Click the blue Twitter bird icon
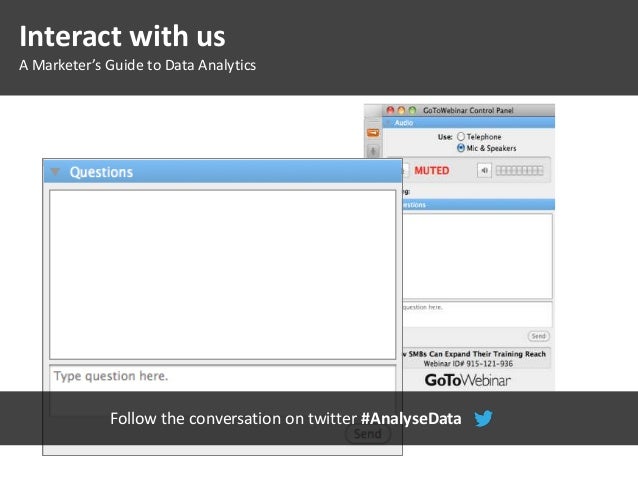The height and width of the screenshot is (479, 638). 483,418
